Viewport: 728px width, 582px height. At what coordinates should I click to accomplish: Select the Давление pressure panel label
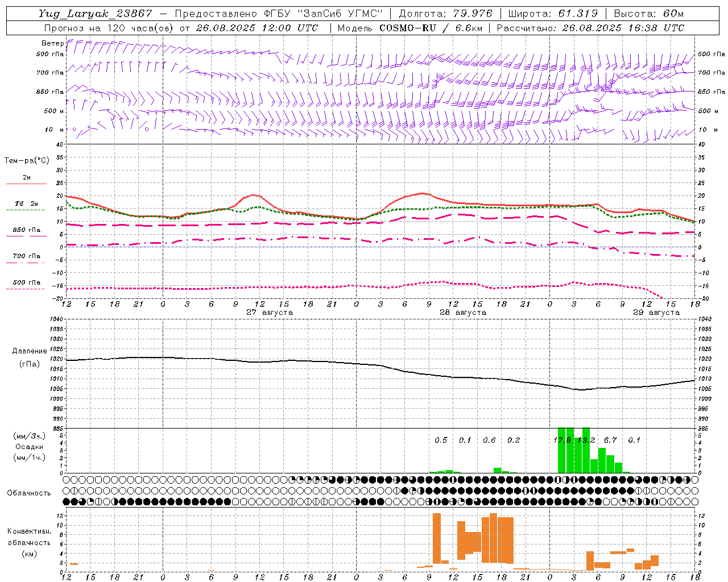click(30, 351)
